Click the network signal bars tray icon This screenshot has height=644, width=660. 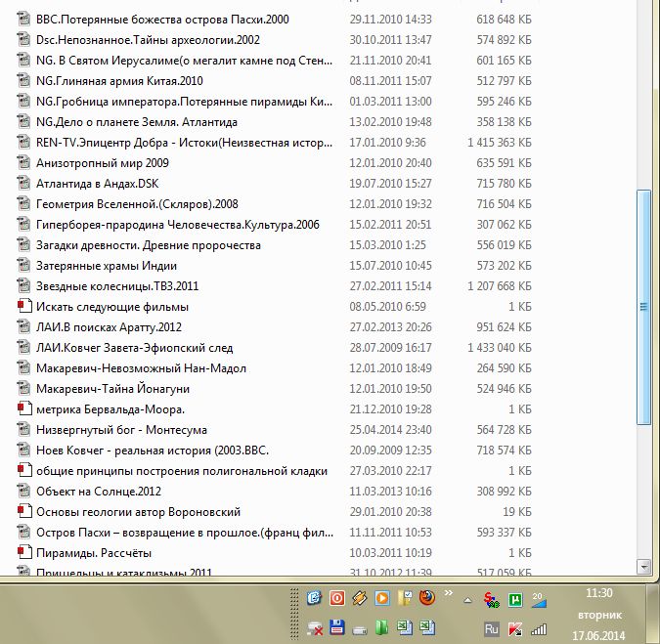click(x=539, y=628)
